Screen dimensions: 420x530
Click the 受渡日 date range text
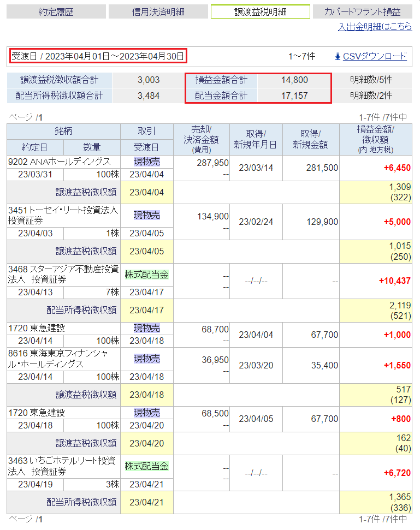(x=98, y=56)
